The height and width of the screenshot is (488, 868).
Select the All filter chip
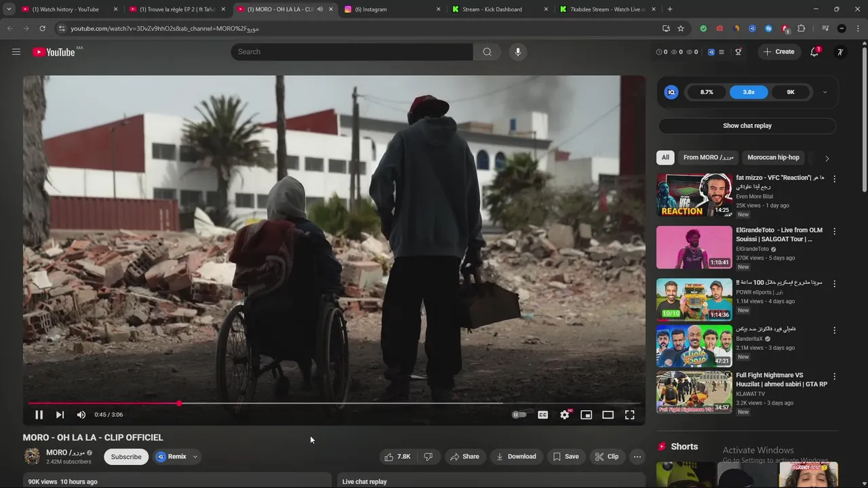[665, 157]
